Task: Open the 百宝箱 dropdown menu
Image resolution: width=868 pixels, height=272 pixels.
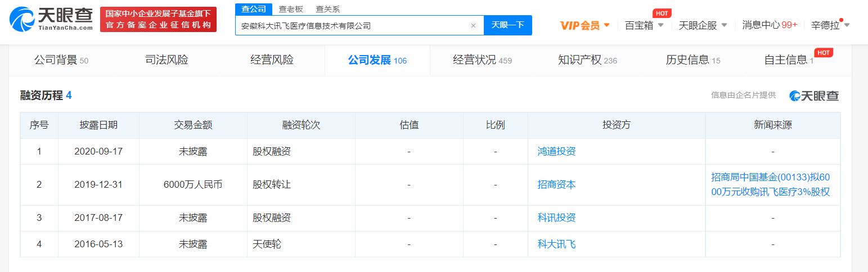Action: [x=644, y=25]
